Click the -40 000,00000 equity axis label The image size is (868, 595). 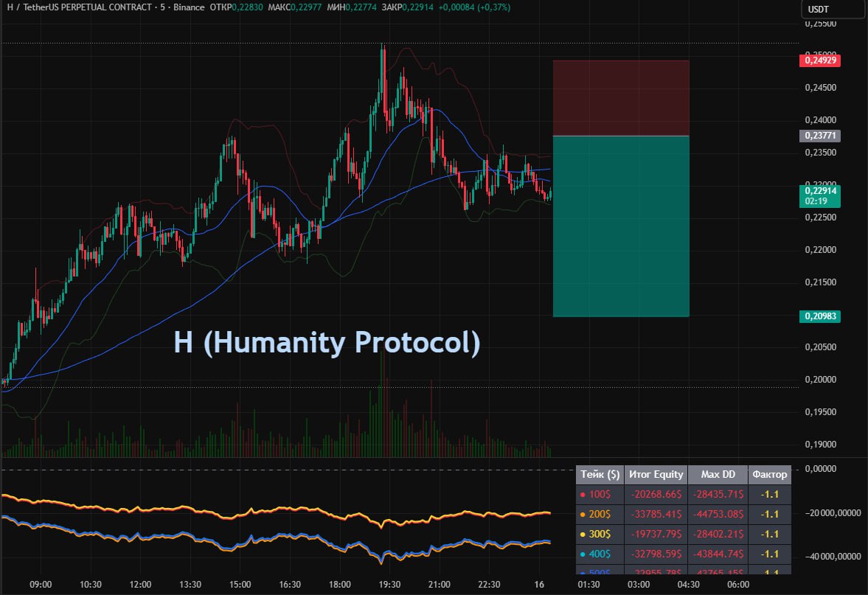tap(833, 556)
